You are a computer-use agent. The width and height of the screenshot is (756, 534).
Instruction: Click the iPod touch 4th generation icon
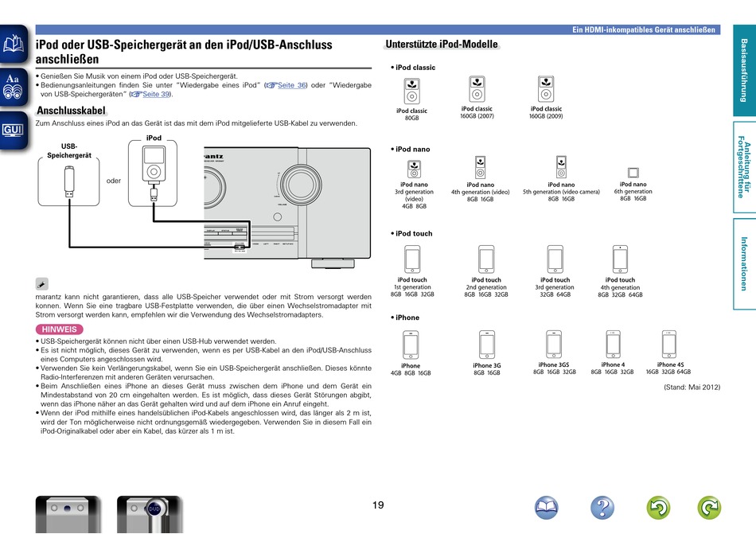(620, 259)
